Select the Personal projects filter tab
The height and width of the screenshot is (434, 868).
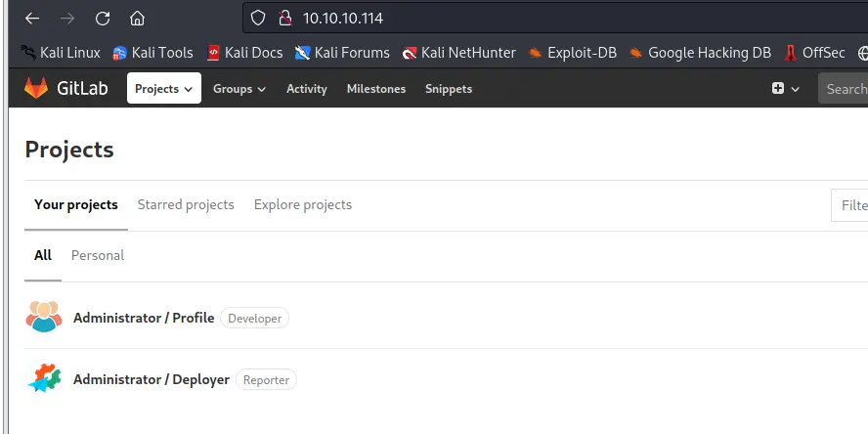pyautogui.click(x=98, y=255)
